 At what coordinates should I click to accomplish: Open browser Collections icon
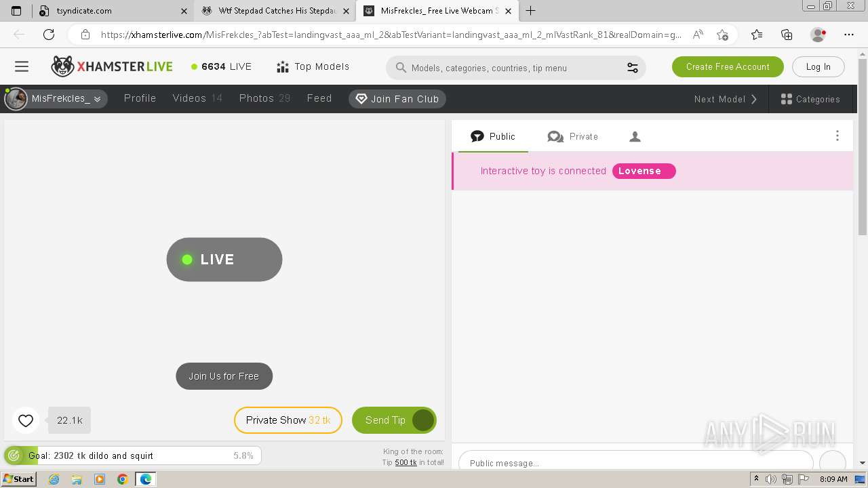click(787, 35)
